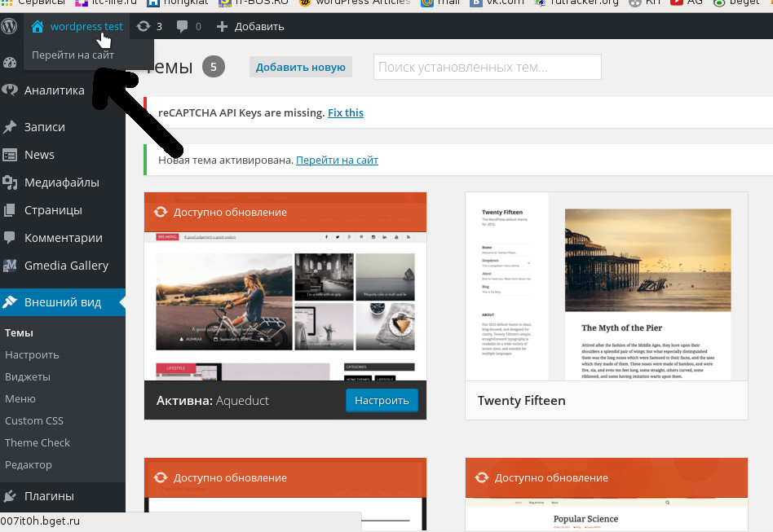Click the Комментарии speech bubble icon
Image resolution: width=773 pixels, height=532 pixels.
coord(9,238)
